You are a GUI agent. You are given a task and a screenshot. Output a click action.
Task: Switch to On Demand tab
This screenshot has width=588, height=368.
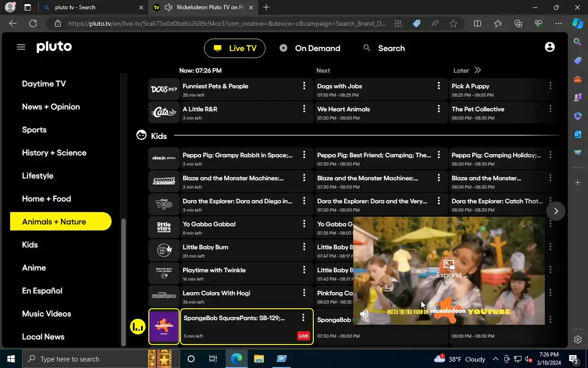[x=310, y=48]
